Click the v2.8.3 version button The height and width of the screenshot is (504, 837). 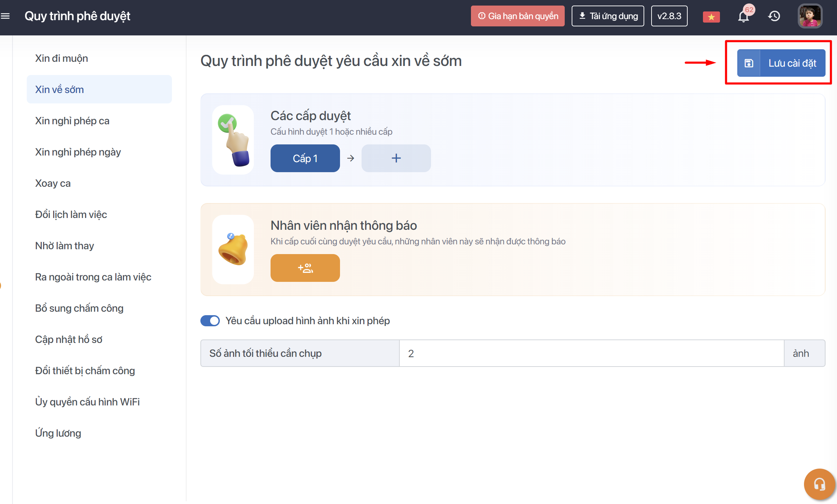[669, 16]
